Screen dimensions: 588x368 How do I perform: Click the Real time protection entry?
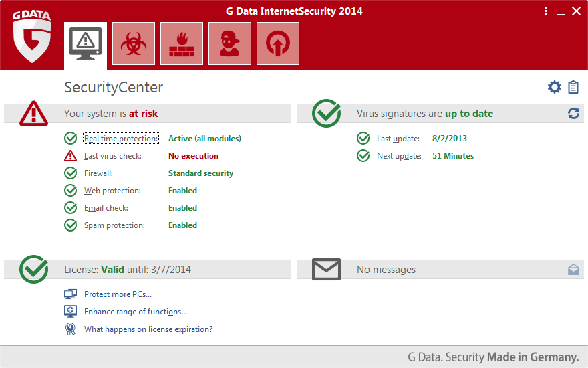[121, 139]
